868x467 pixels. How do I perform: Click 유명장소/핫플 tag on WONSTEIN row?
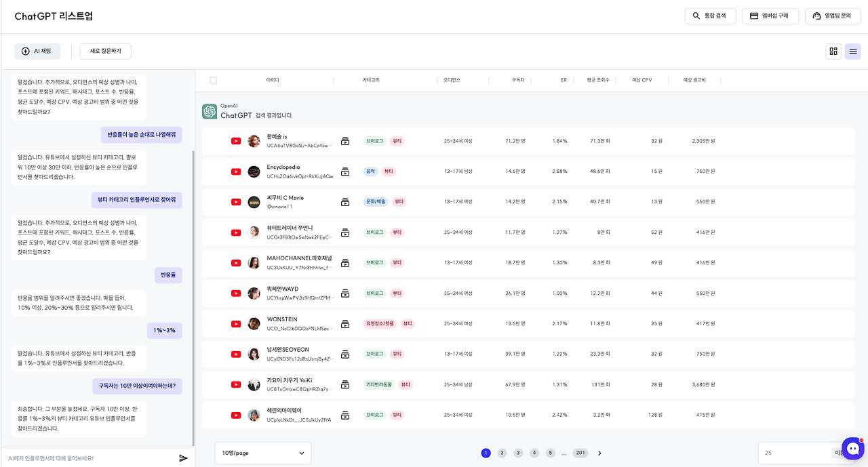(x=380, y=324)
